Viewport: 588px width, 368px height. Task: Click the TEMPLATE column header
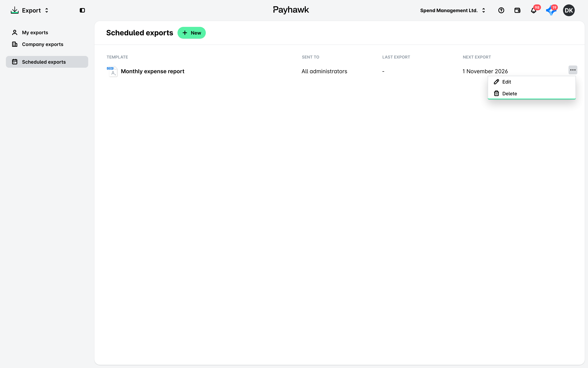point(117,57)
